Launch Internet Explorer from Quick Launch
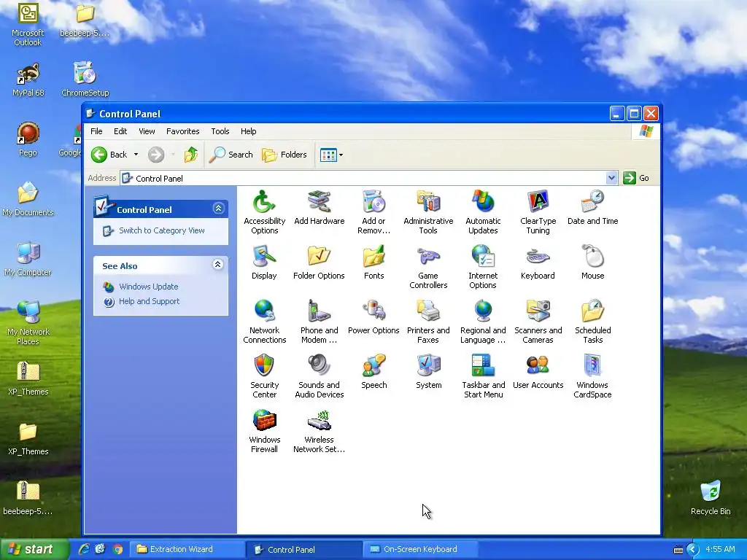 pyautogui.click(x=84, y=550)
